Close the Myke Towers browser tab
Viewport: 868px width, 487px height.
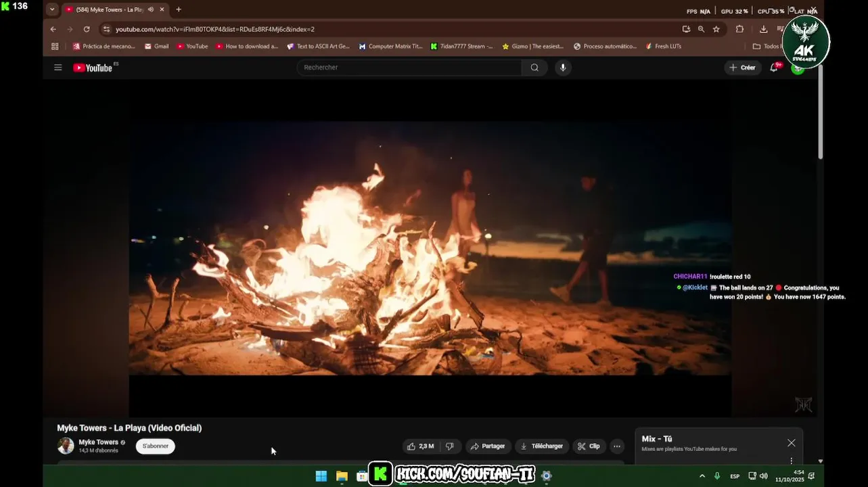(162, 9)
